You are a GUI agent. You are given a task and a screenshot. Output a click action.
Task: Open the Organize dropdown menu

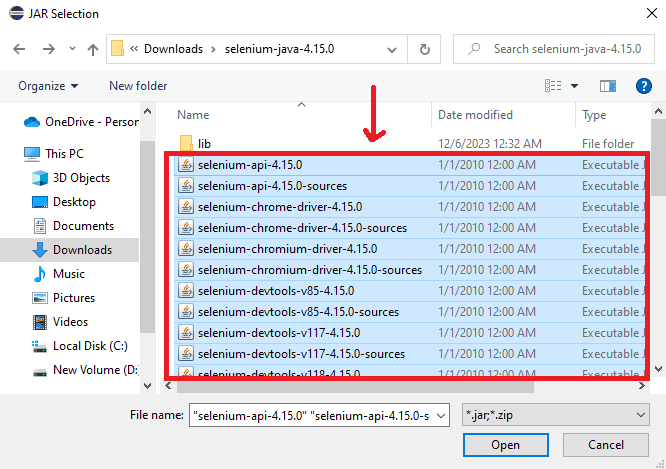point(48,86)
